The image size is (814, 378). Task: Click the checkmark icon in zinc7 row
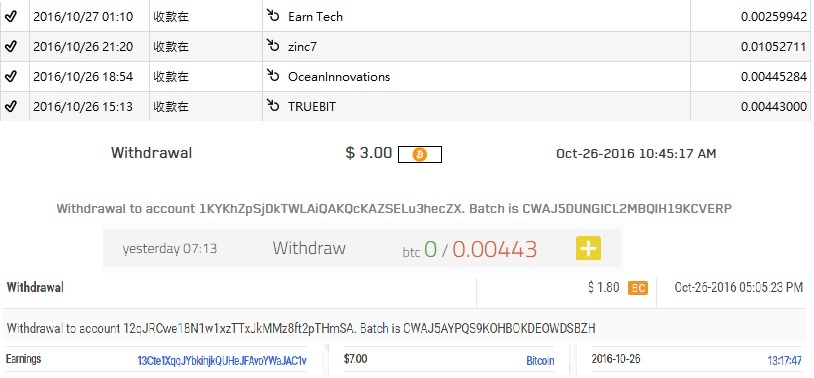point(10,46)
